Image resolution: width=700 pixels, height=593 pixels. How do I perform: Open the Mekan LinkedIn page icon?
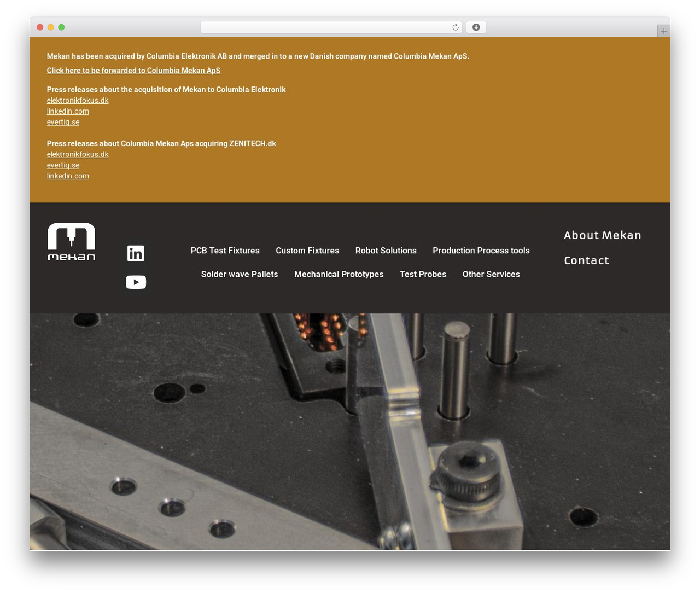tap(136, 253)
